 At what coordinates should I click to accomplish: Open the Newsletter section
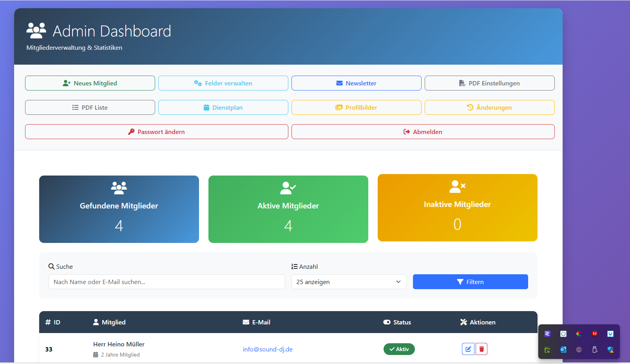(357, 83)
